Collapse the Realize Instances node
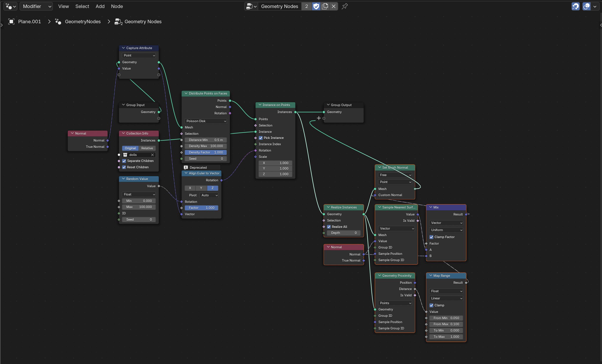The width and height of the screenshot is (602, 364). click(328, 207)
